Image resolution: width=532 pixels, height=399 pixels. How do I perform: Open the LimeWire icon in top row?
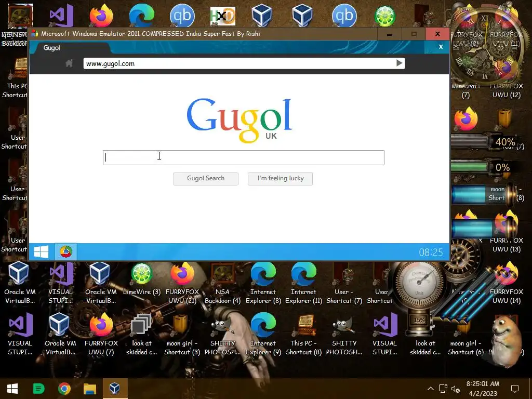385,16
